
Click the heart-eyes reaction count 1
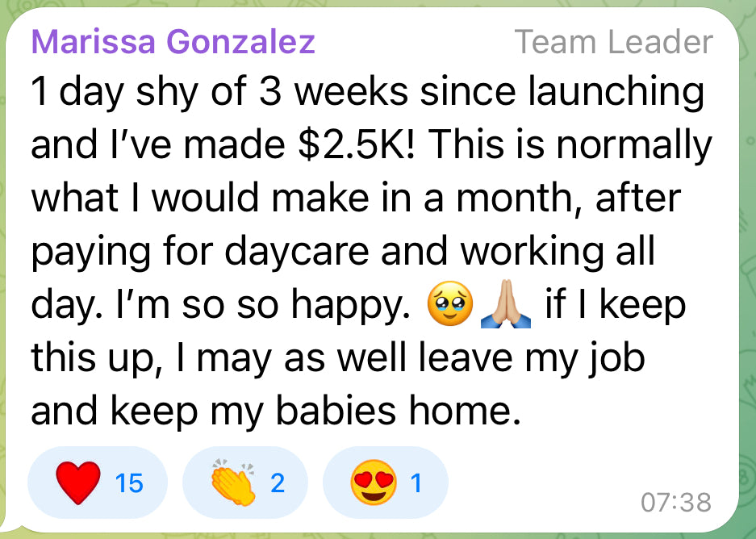pos(416,483)
